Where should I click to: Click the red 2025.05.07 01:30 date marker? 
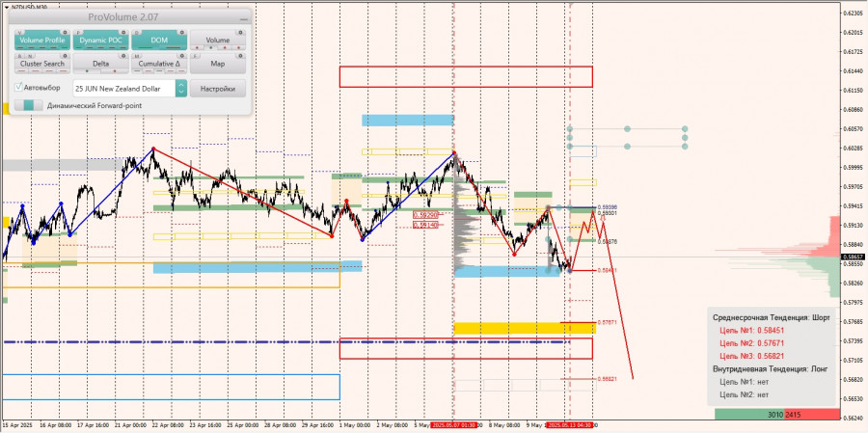coord(453,425)
